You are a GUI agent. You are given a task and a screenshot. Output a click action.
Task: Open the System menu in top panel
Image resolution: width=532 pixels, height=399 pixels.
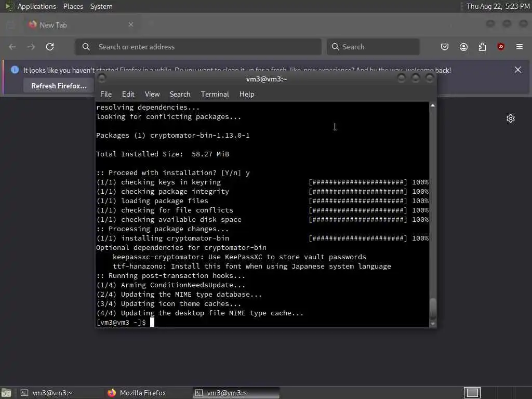point(101,6)
